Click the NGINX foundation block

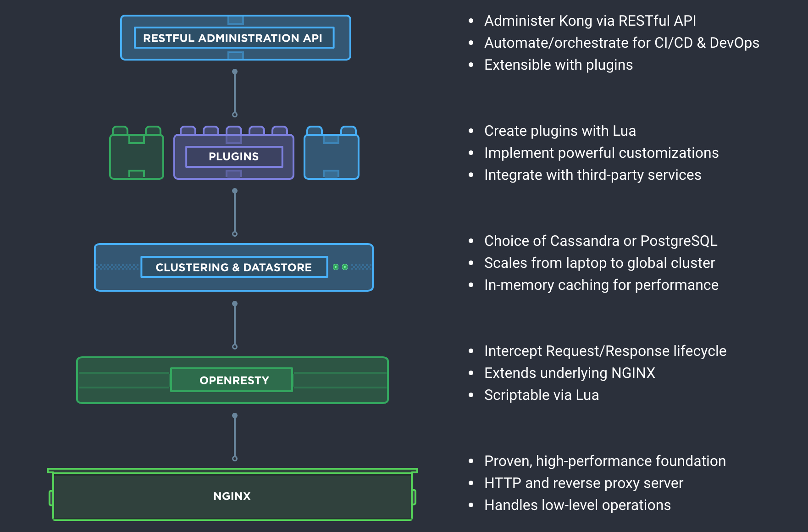tap(232, 495)
